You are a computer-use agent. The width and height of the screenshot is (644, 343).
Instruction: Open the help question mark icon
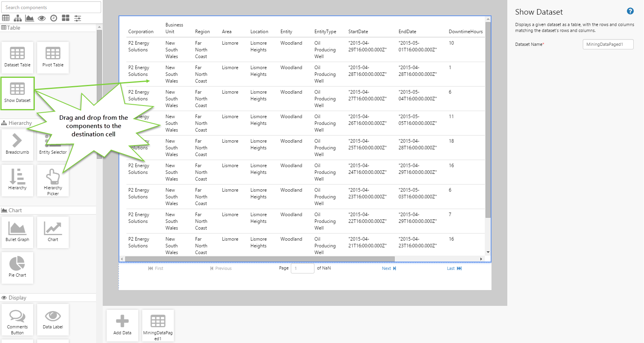(x=630, y=11)
